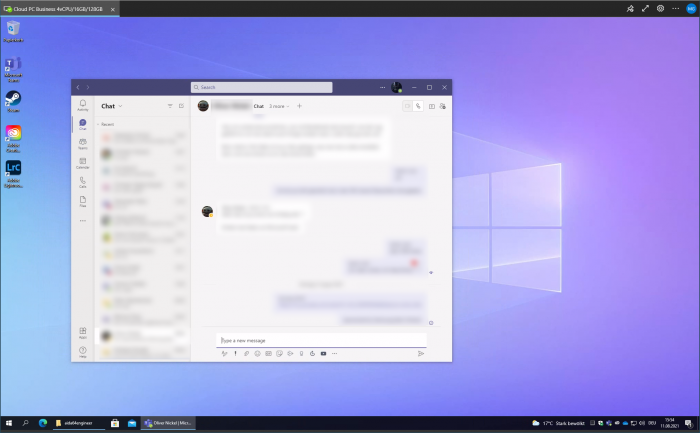Open the taskbar clock and date
This screenshot has width=700, height=433.
pos(670,423)
